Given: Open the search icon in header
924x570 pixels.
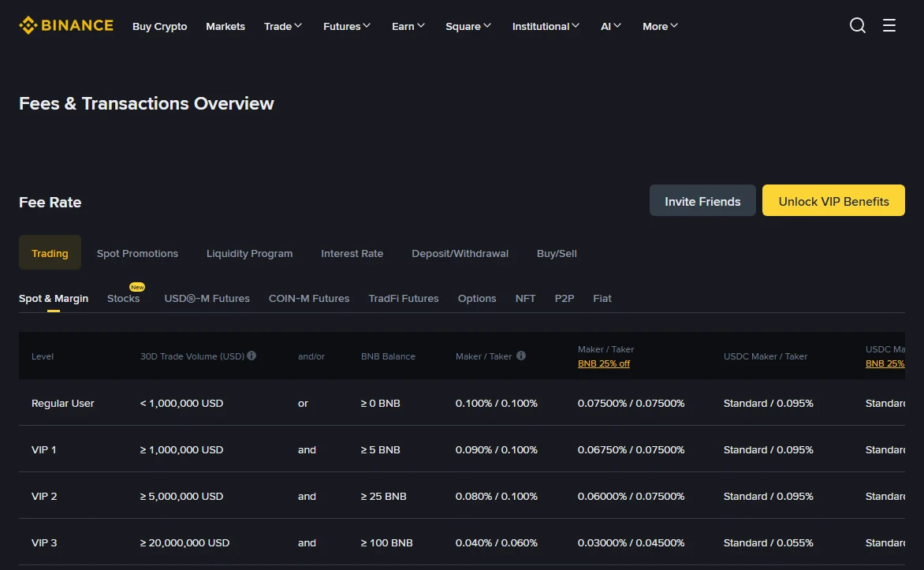Looking at the screenshot, I should (x=858, y=25).
